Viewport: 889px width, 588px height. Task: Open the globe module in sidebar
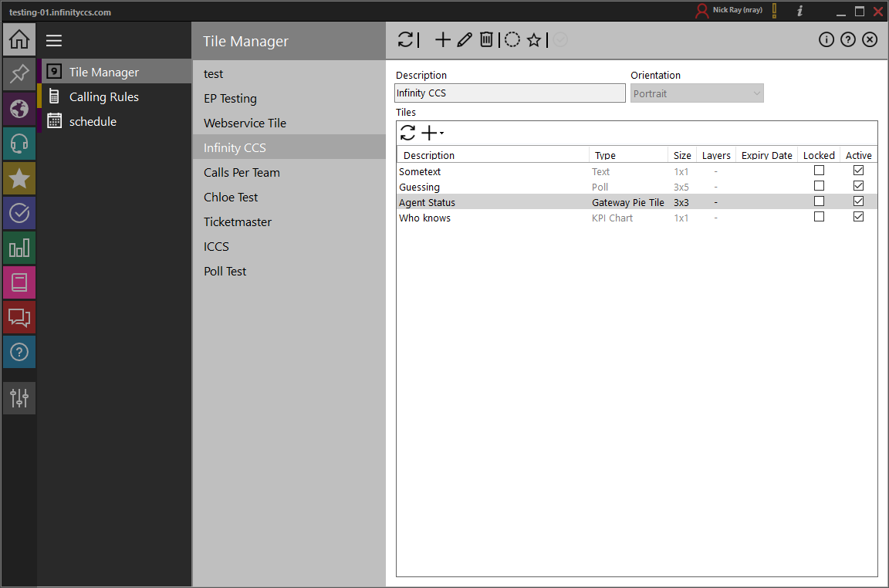(x=19, y=108)
